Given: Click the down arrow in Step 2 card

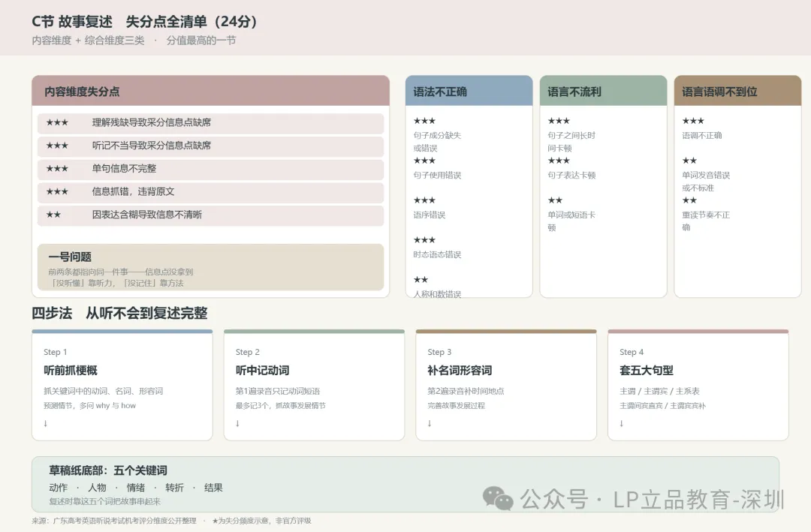Looking at the screenshot, I should 237,423.
